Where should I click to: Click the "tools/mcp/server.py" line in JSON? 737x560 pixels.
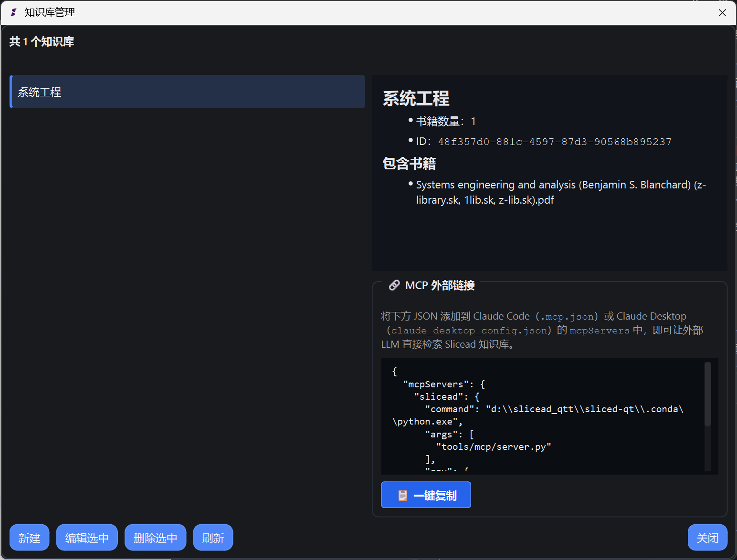pos(494,446)
